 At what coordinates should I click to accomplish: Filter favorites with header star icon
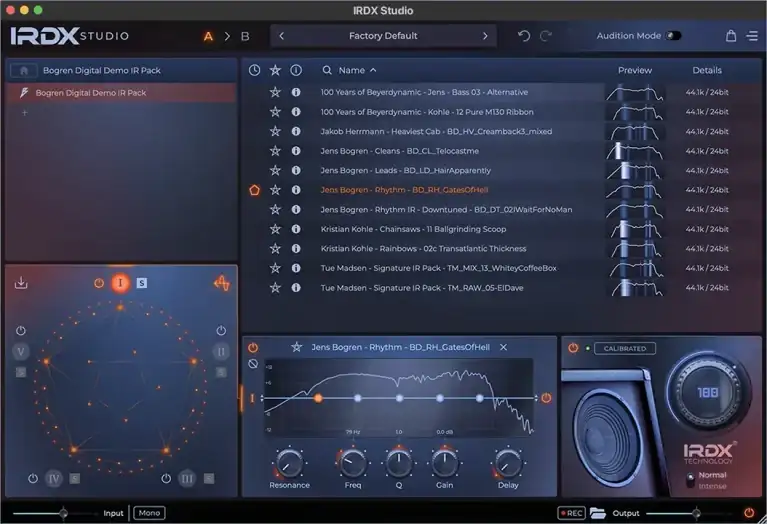(275, 70)
